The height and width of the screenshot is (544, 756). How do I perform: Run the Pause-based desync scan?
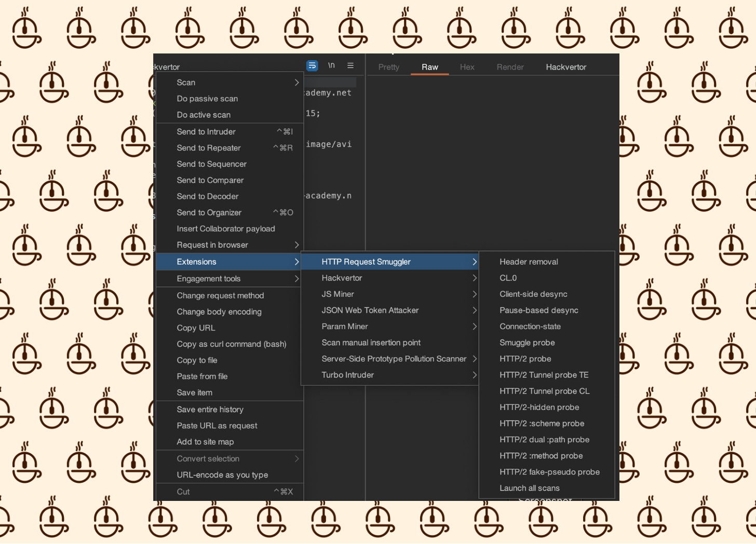pos(547,310)
